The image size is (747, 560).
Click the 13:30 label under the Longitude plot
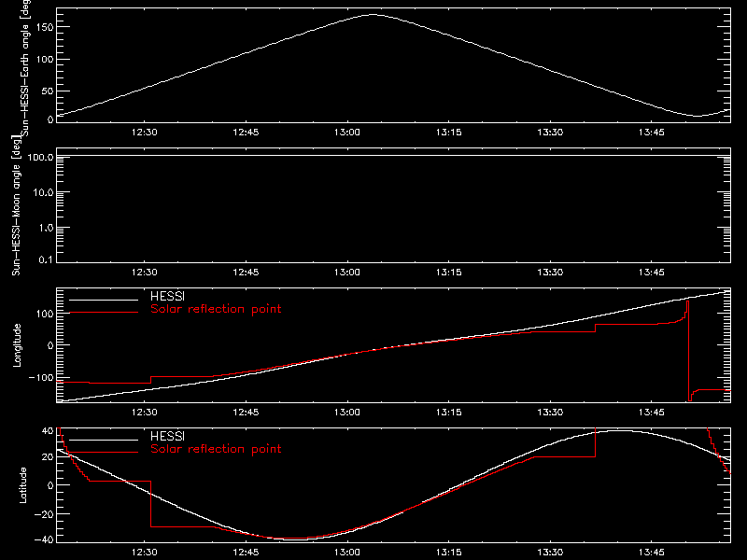[x=550, y=412]
